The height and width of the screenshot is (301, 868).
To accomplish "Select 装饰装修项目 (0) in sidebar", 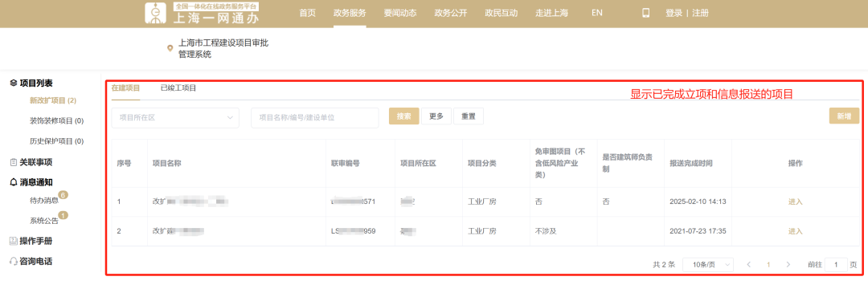I will point(56,120).
